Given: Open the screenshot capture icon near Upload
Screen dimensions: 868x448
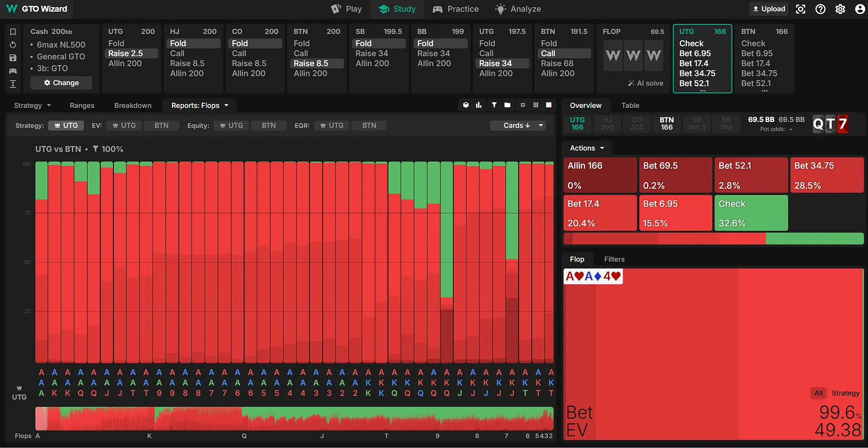Looking at the screenshot, I should (x=801, y=9).
